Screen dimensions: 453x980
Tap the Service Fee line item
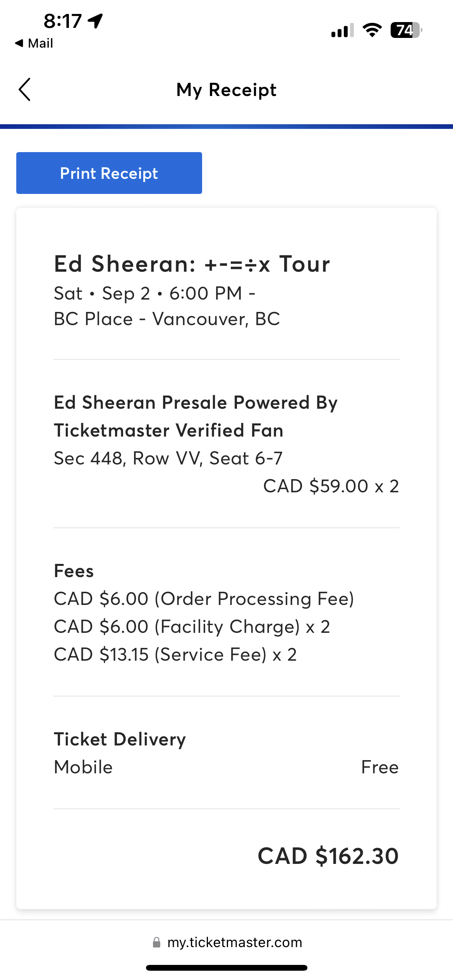(175, 654)
